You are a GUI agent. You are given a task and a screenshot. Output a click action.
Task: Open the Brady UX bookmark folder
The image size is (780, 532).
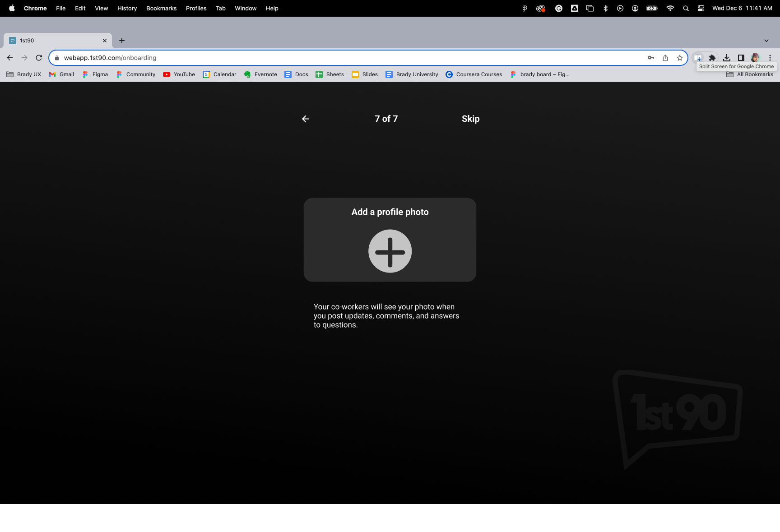(24, 74)
